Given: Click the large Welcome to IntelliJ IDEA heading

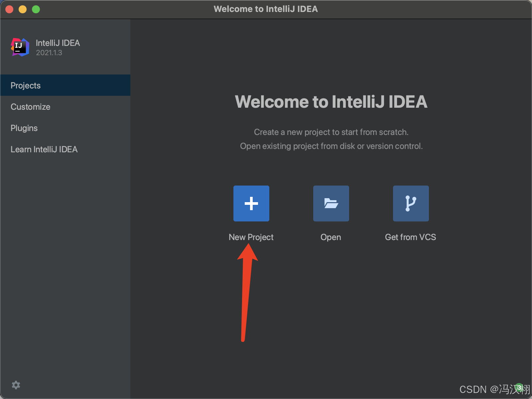Looking at the screenshot, I should [331, 102].
